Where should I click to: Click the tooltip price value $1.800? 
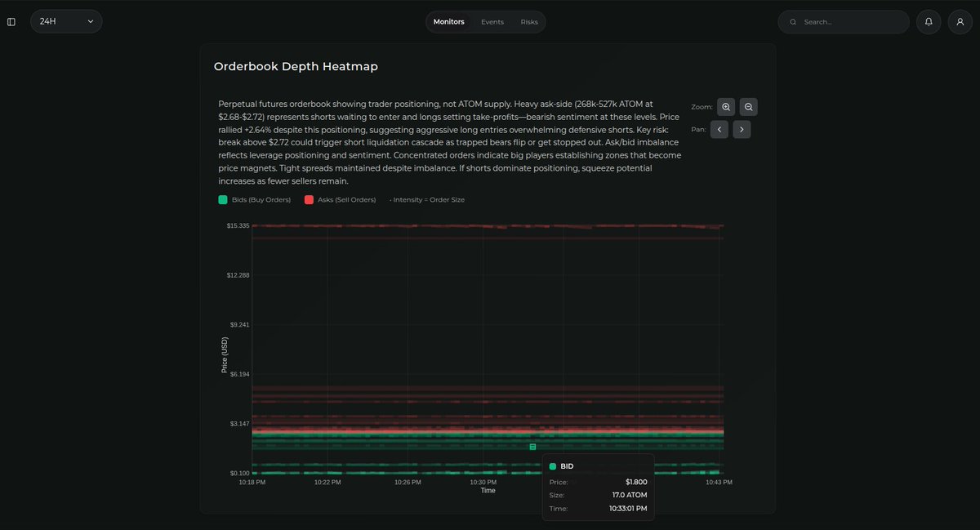pos(636,482)
